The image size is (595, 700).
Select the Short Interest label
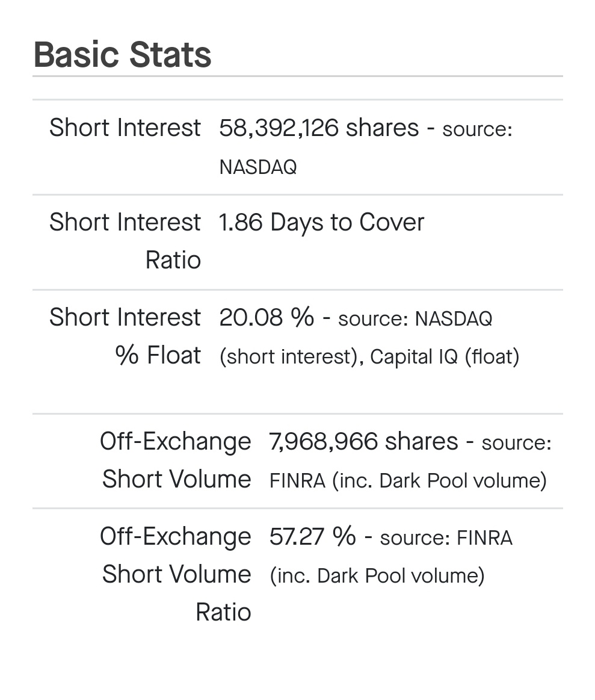pos(125,128)
